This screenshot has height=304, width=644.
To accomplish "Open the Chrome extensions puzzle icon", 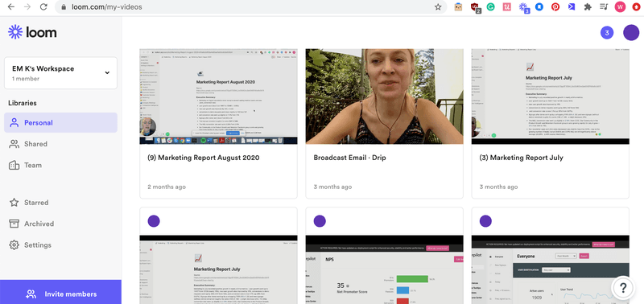I will (x=588, y=6).
